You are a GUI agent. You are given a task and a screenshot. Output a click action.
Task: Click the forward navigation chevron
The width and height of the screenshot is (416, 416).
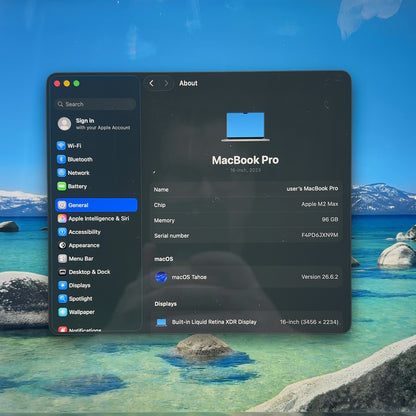pyautogui.click(x=166, y=83)
